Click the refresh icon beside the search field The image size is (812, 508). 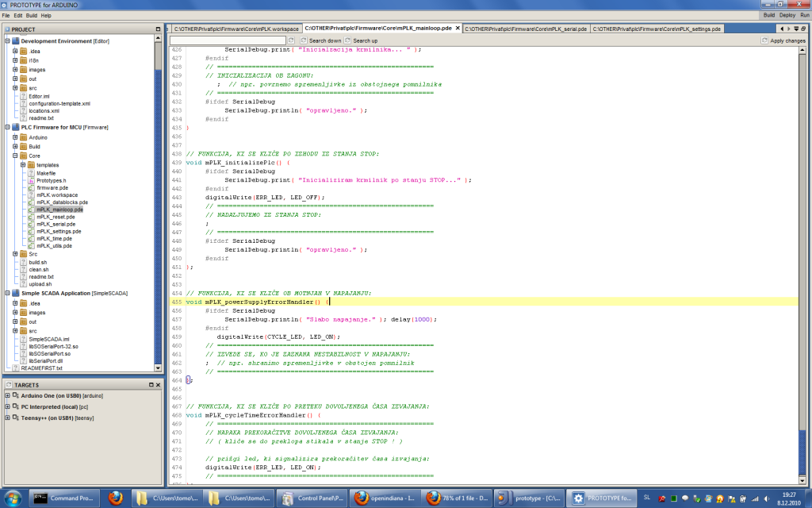(292, 40)
